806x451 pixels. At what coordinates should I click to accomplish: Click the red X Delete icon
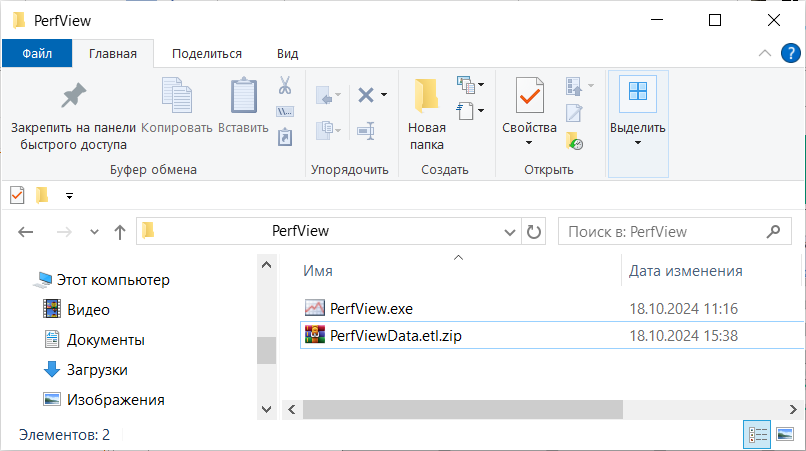pyautogui.click(x=366, y=95)
